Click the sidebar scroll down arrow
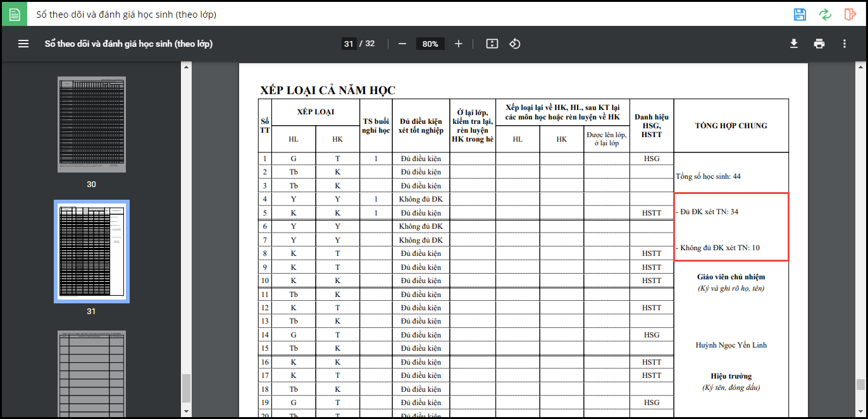 [186, 411]
